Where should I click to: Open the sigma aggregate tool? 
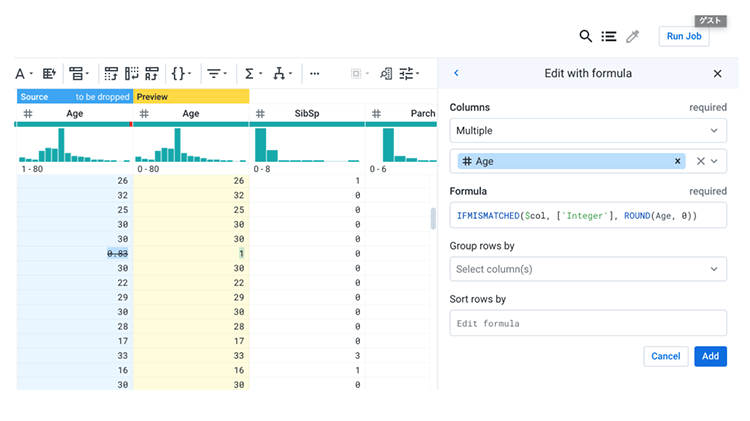251,73
